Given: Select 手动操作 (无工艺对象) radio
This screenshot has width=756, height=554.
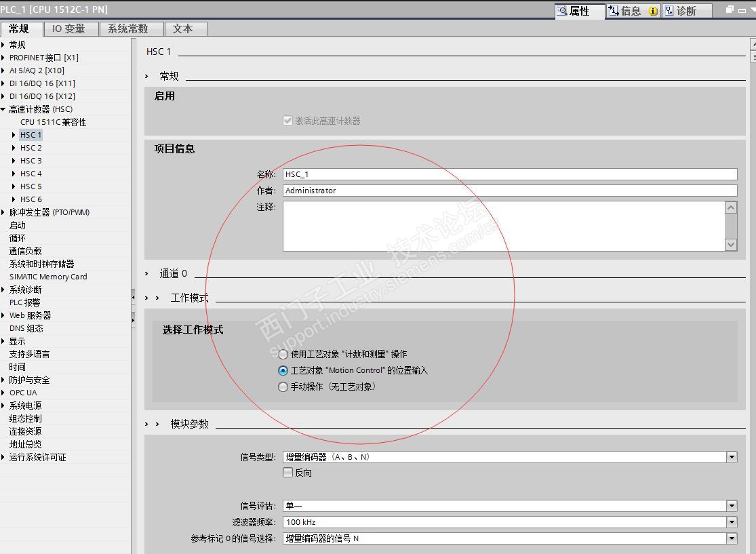Looking at the screenshot, I should 283,387.
